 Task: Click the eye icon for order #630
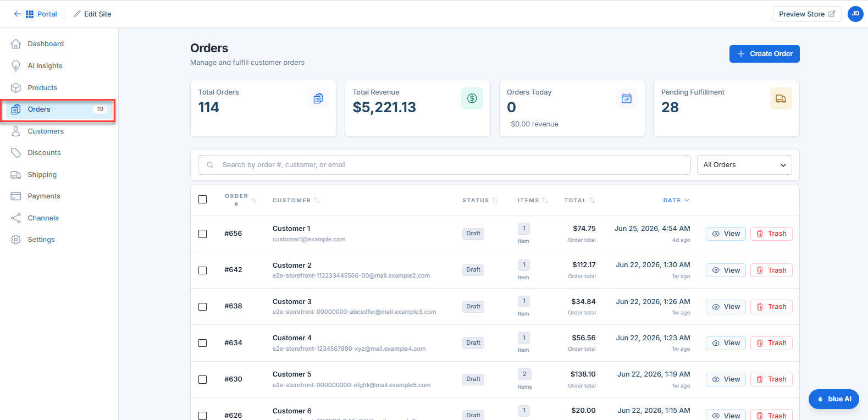pyautogui.click(x=716, y=379)
